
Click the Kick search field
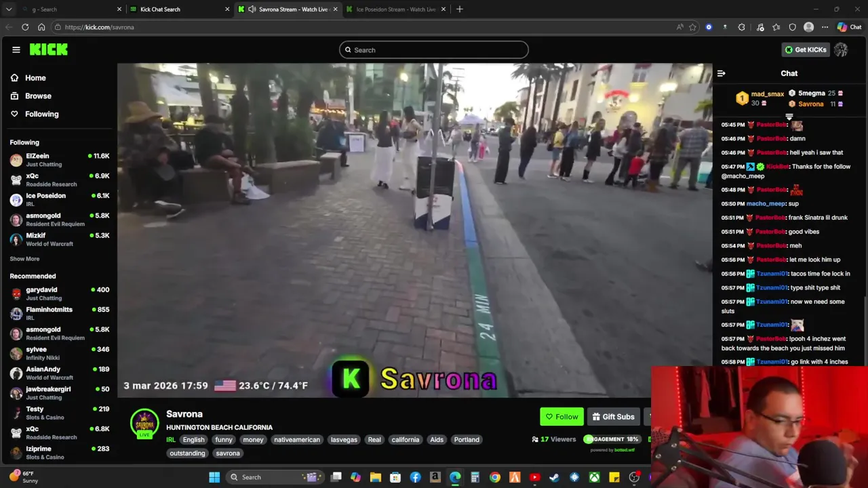(x=434, y=49)
